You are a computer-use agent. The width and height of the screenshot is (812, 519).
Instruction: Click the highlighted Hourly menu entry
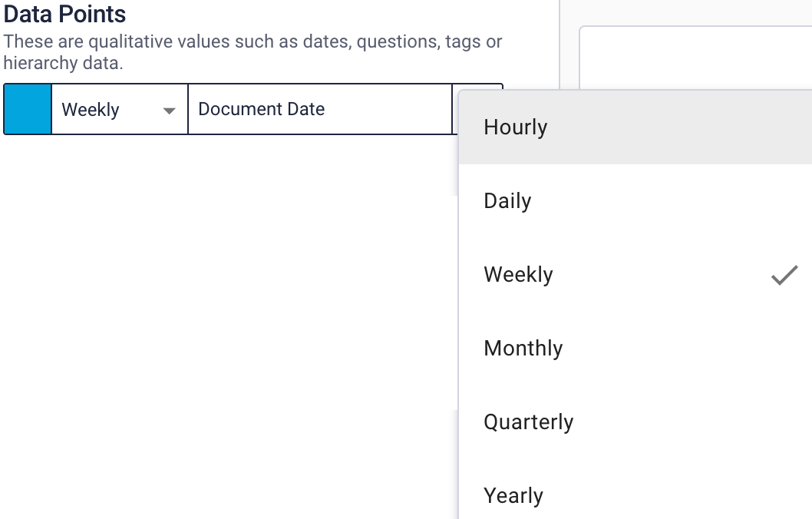(x=515, y=127)
